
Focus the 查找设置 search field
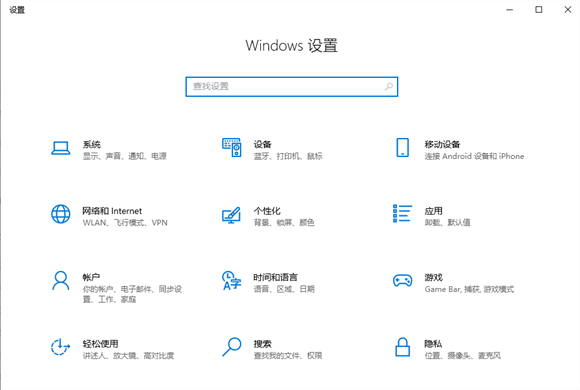click(291, 87)
